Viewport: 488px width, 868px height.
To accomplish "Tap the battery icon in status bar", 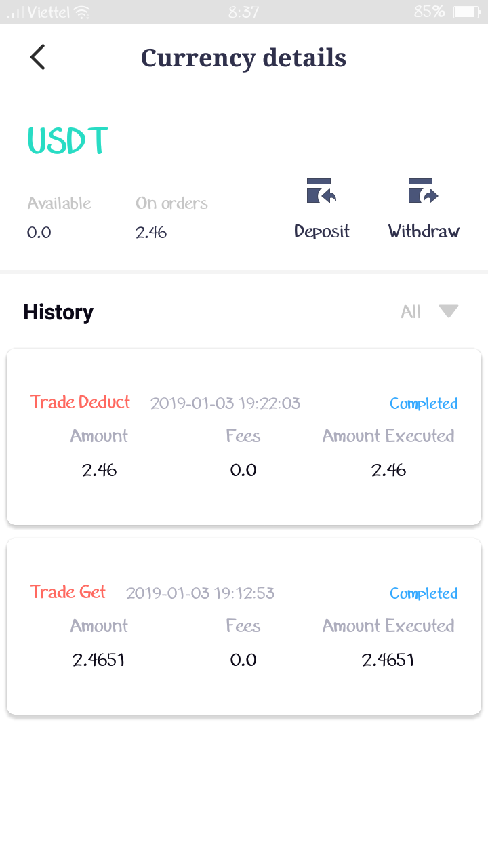I will click(x=466, y=12).
